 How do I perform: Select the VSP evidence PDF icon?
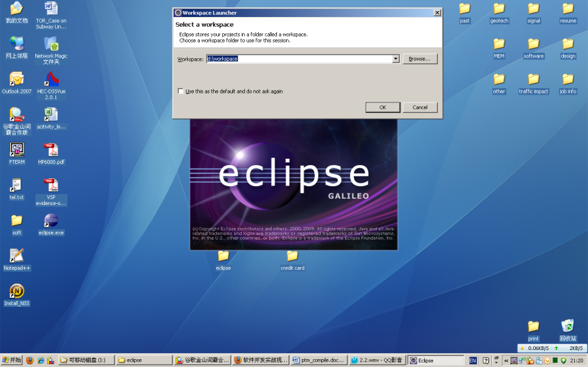(51, 192)
